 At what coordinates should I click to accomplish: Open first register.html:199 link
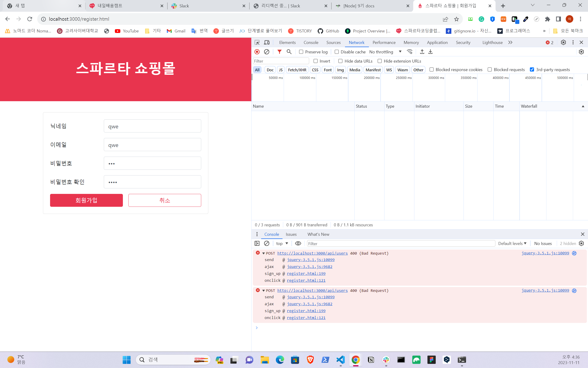306,273
